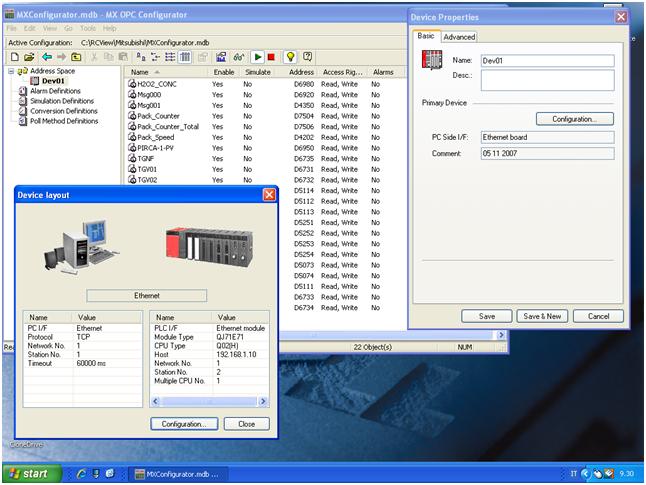Select Alarm Definitions in the tree
The height and width of the screenshot is (485, 646).
click(55, 91)
